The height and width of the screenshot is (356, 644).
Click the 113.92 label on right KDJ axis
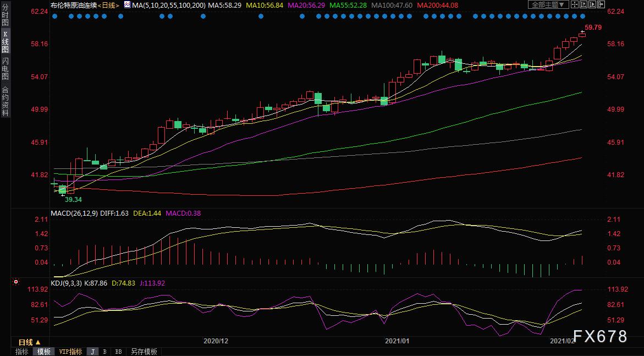617,289
